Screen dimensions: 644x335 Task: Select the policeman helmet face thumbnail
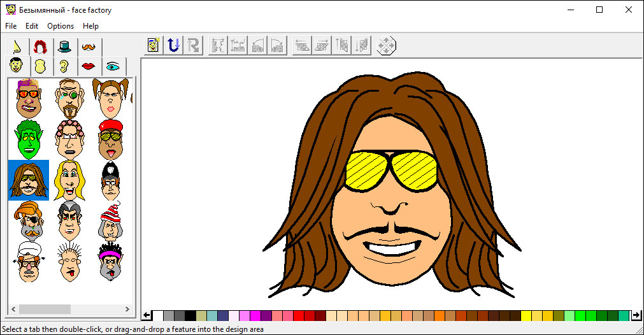coord(110,180)
